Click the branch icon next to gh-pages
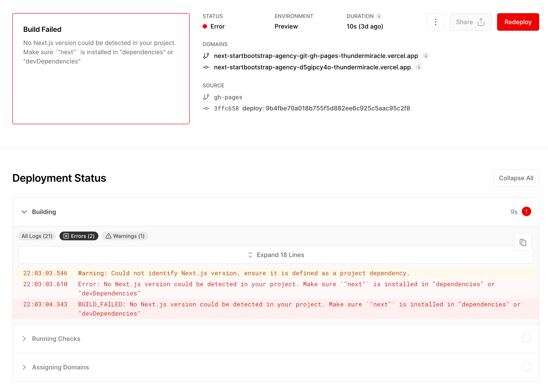548x392 pixels. click(x=206, y=97)
